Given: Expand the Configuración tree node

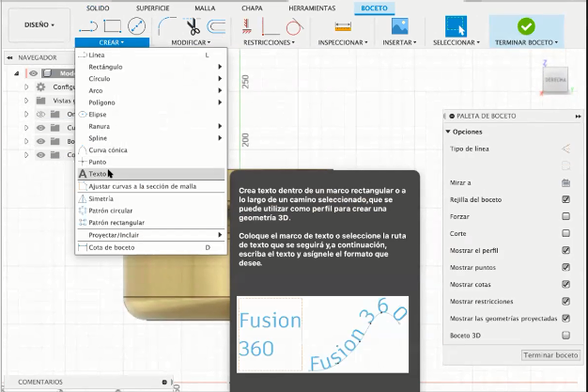Looking at the screenshot, I should [26, 87].
